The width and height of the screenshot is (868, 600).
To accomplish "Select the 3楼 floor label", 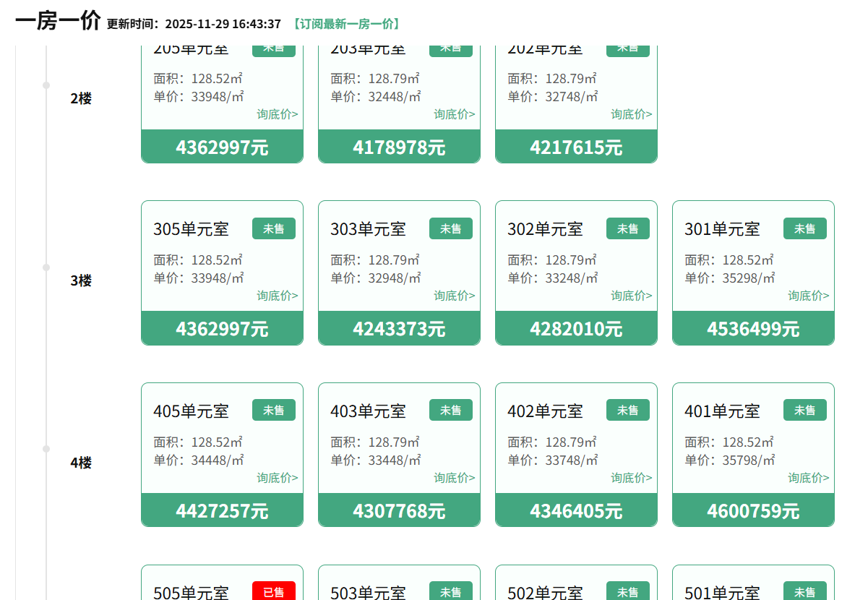I will point(81,280).
